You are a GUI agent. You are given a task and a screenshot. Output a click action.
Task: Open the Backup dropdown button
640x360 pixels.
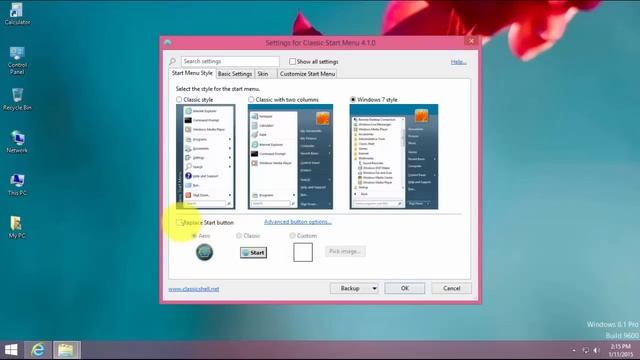point(354,289)
